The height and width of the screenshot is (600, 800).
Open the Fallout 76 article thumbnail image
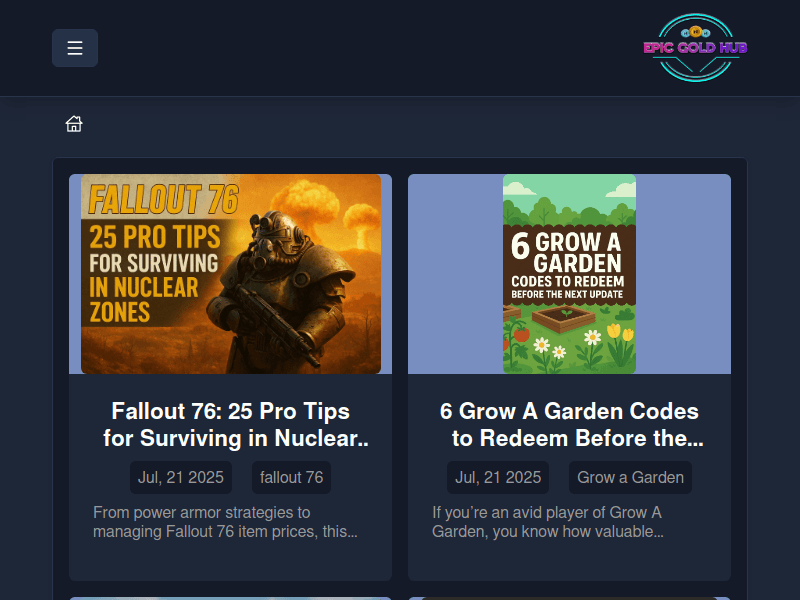(230, 274)
